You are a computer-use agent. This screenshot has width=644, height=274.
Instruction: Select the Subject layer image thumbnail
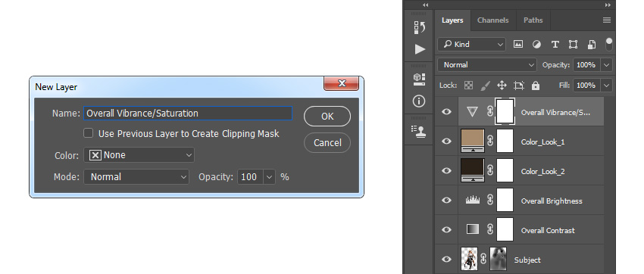(x=470, y=259)
